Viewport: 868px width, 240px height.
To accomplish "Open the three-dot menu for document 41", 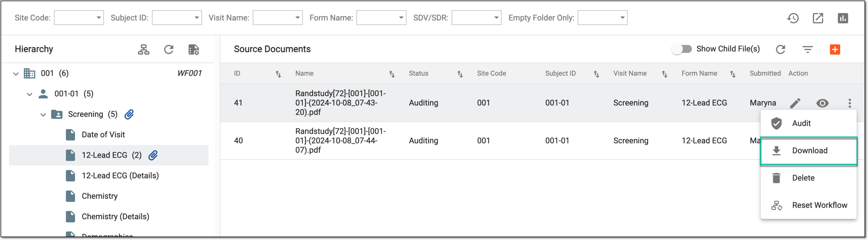I will pos(850,103).
